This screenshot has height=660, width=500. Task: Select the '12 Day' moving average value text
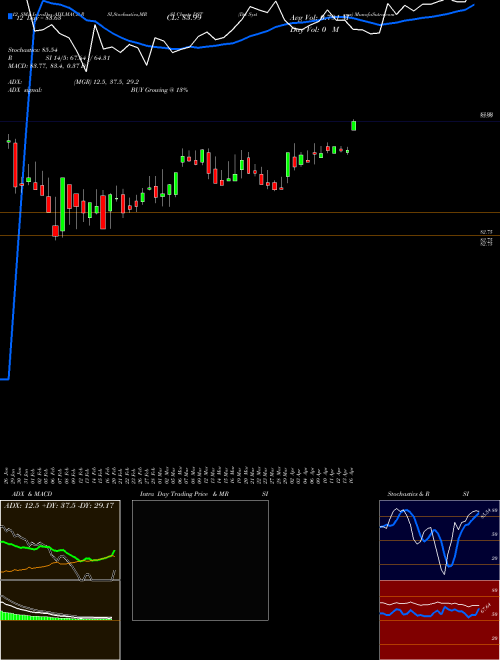point(39,18)
